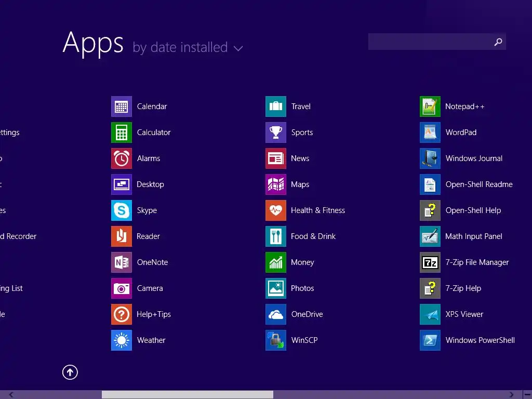Click the search magnifier button
The width and height of the screenshot is (532, 399).
498,42
